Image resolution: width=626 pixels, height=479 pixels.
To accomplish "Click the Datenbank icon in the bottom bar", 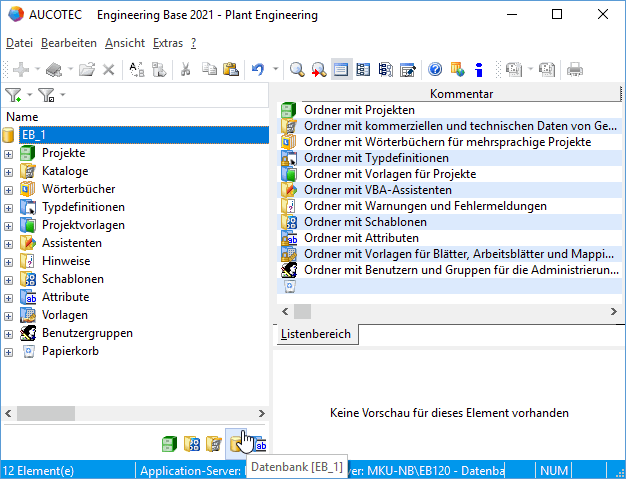I will tap(237, 443).
